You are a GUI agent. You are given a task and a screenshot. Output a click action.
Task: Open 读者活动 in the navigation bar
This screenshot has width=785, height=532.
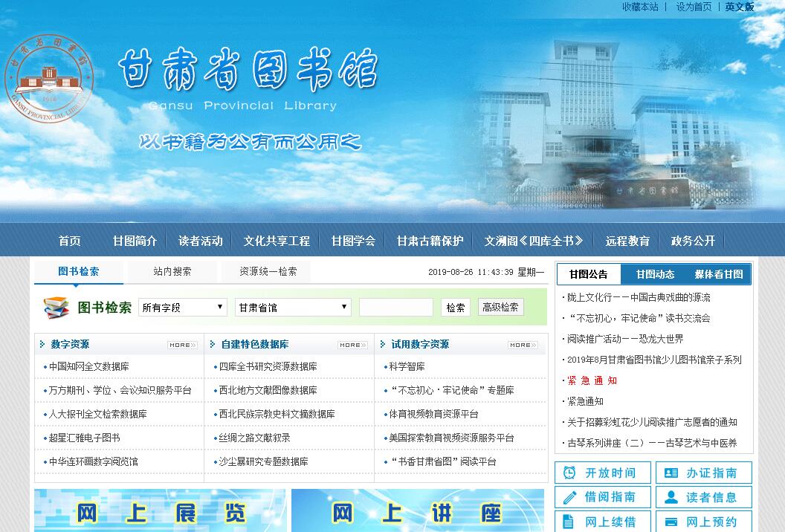point(201,241)
